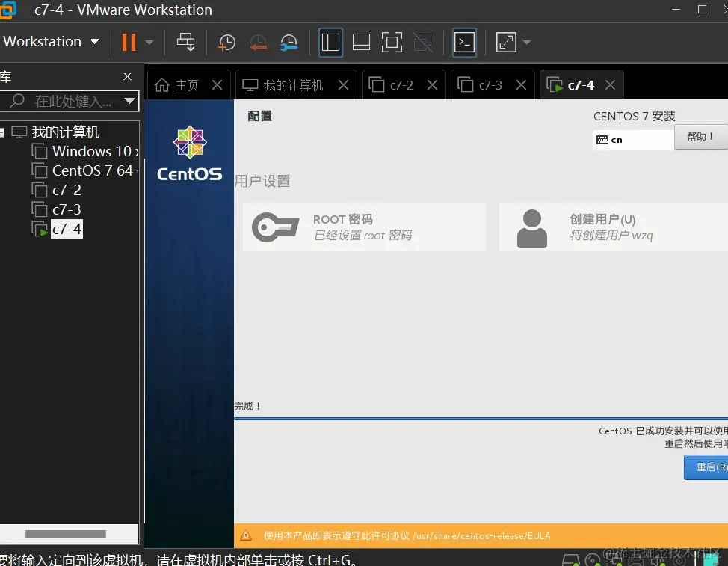Screen dimensions: 728x566
Task: Select 我的计算机 in library tree
Action: pyautogui.click(x=66, y=132)
